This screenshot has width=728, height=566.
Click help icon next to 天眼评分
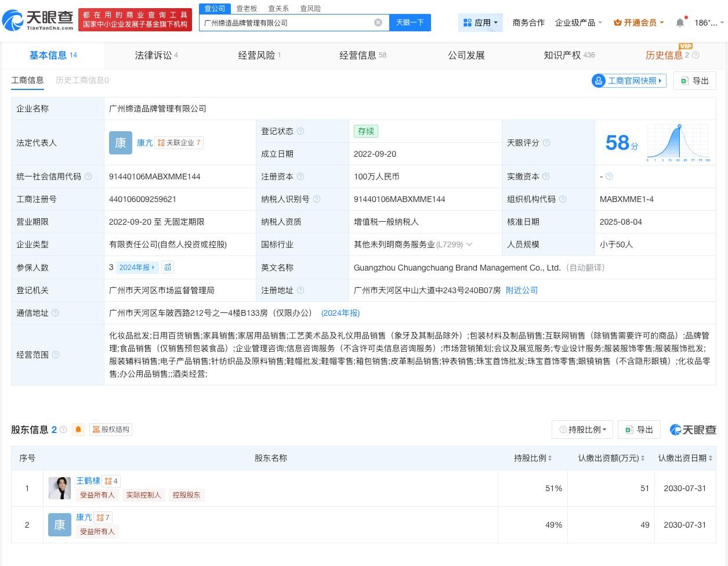click(x=546, y=143)
